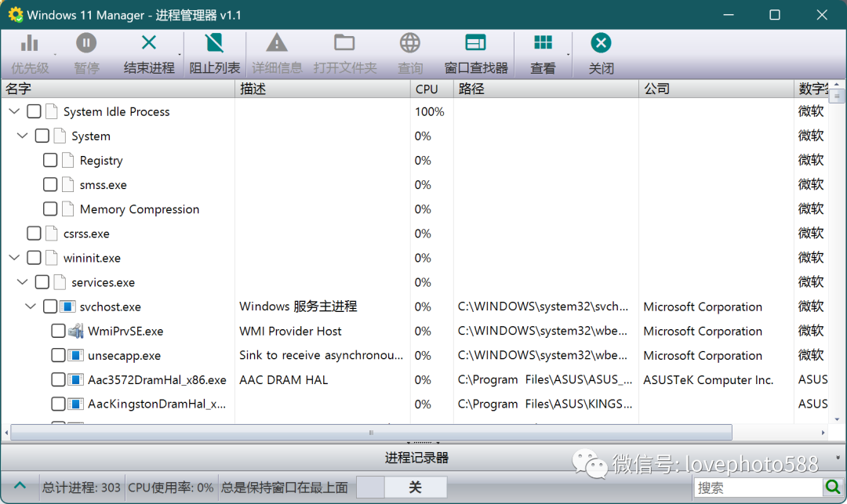Click the 详细信息 details icon

point(277,42)
